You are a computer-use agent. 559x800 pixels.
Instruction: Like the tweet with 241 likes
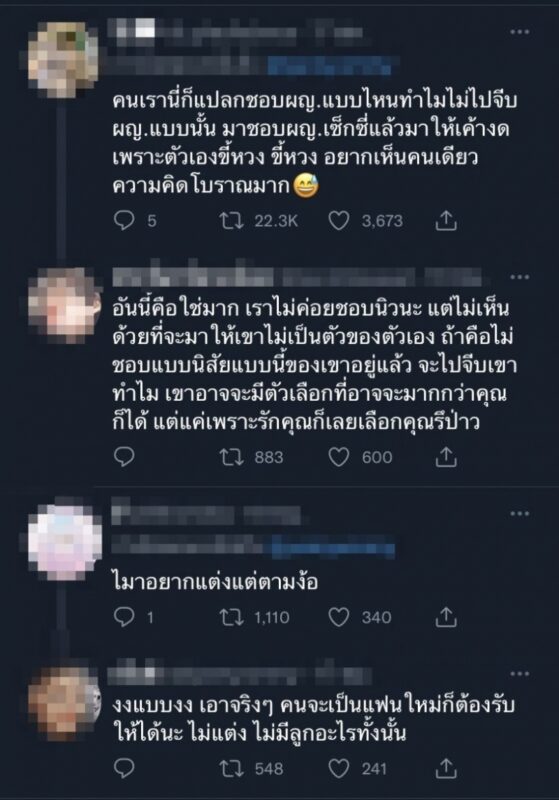[339, 768]
